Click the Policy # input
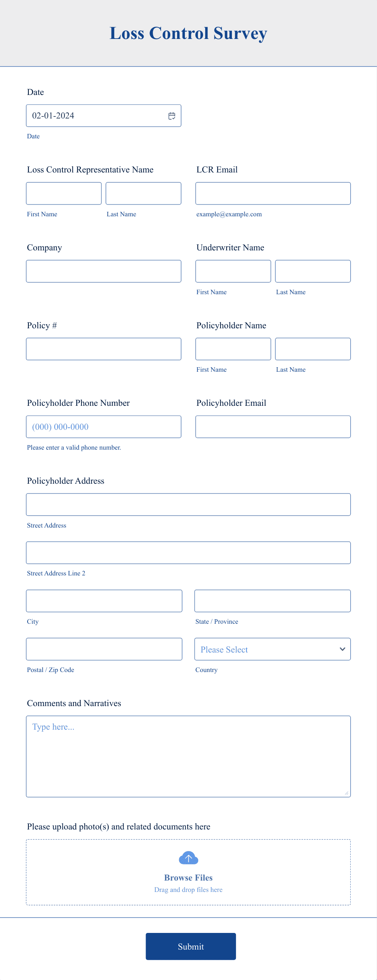 [103, 349]
